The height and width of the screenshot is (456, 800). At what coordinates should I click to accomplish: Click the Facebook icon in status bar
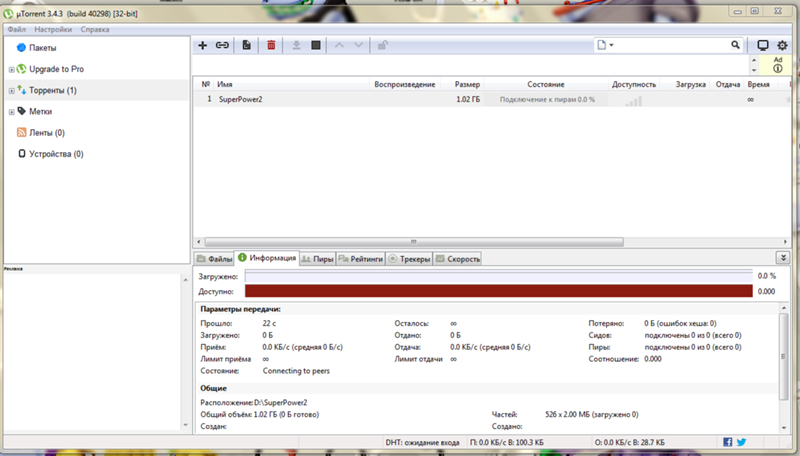tap(728, 442)
